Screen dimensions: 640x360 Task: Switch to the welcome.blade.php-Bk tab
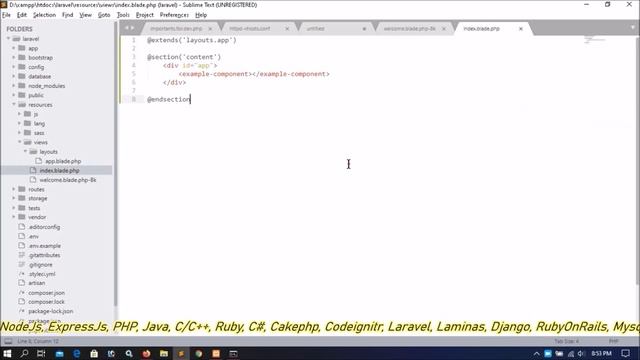409,29
